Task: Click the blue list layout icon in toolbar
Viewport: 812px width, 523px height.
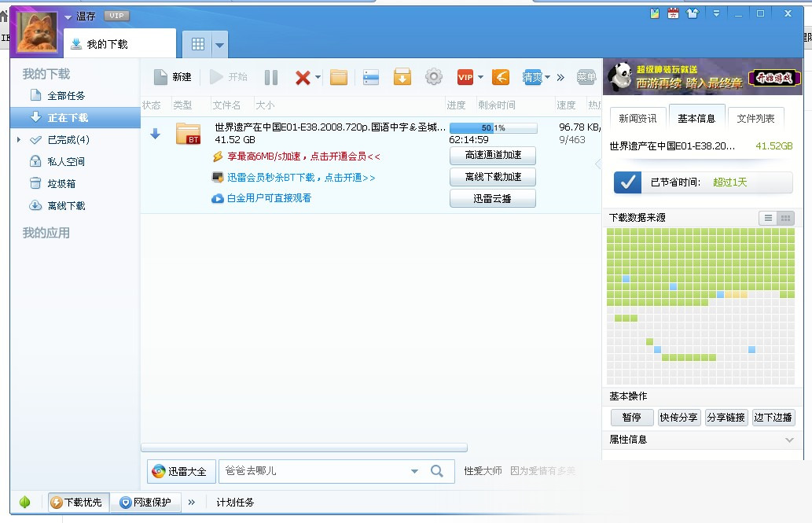Action: click(371, 77)
